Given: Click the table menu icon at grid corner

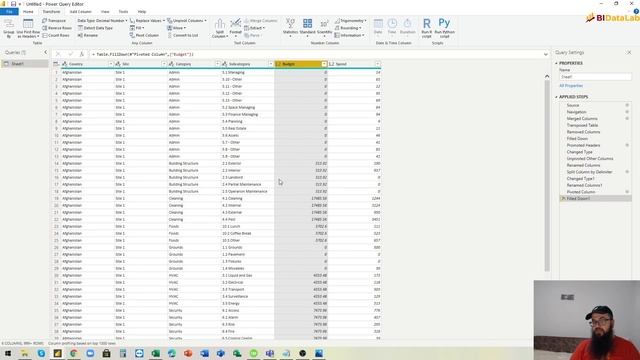Looking at the screenshot, I should click(56, 64).
